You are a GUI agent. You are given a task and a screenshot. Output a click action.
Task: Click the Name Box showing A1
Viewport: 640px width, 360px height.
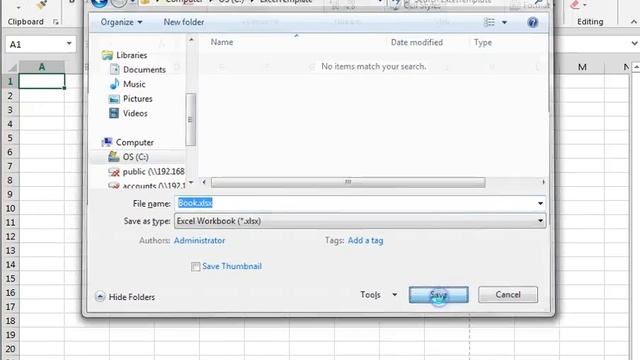pyautogui.click(x=35, y=44)
